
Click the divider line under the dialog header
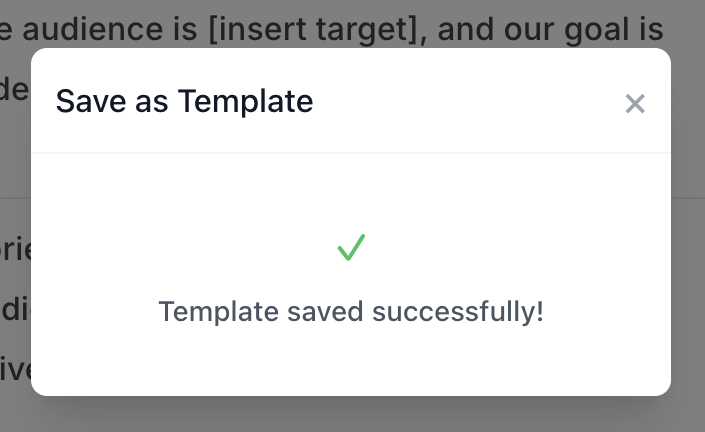tap(351, 153)
